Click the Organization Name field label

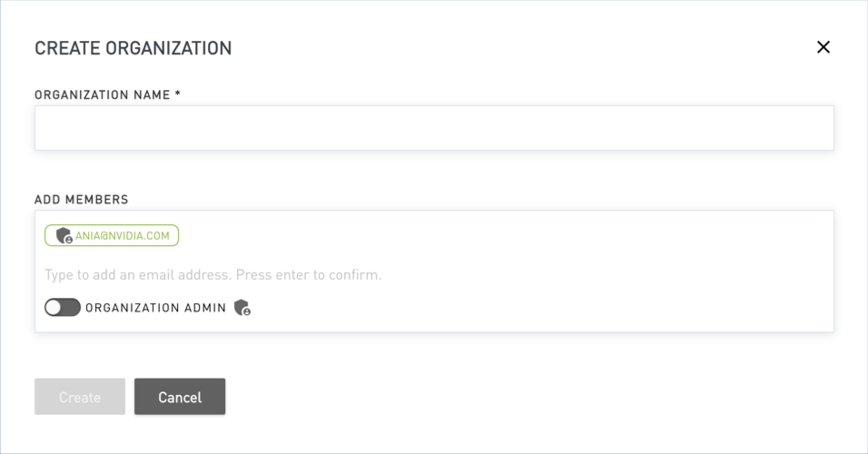click(102, 94)
